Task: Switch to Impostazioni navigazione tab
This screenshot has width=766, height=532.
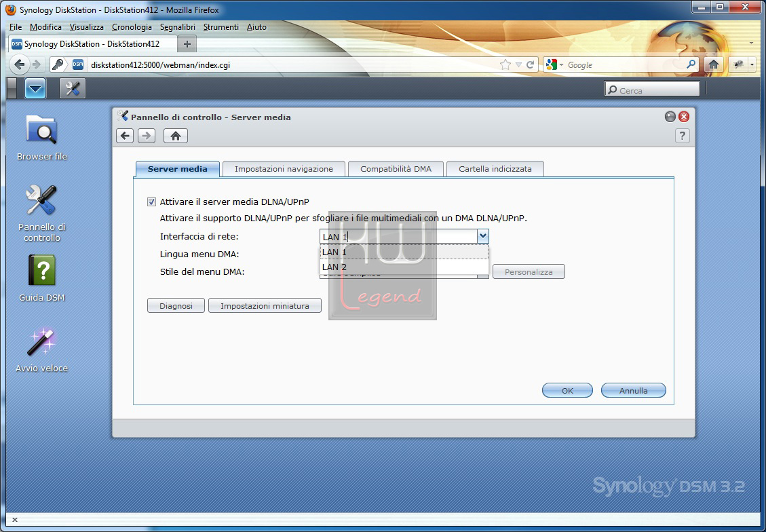Action: (284, 169)
